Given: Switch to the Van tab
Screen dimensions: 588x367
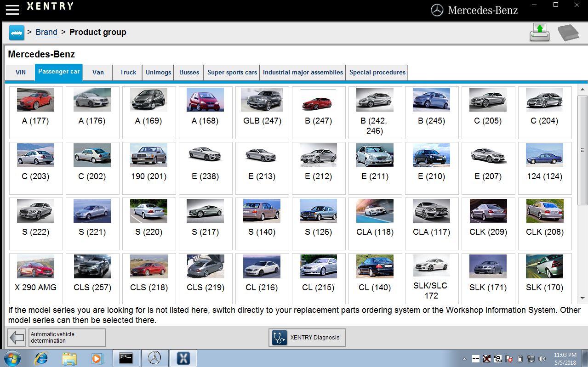Looking at the screenshot, I should [98, 73].
